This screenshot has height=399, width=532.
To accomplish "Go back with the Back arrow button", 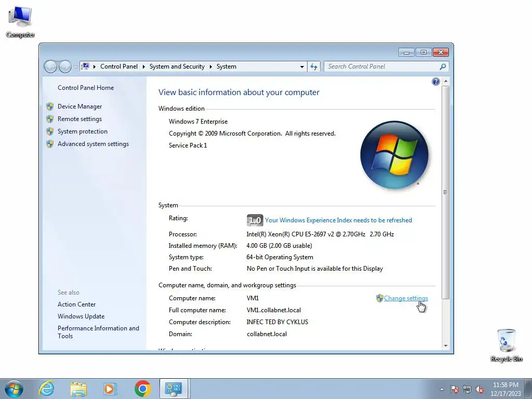I will (50, 67).
